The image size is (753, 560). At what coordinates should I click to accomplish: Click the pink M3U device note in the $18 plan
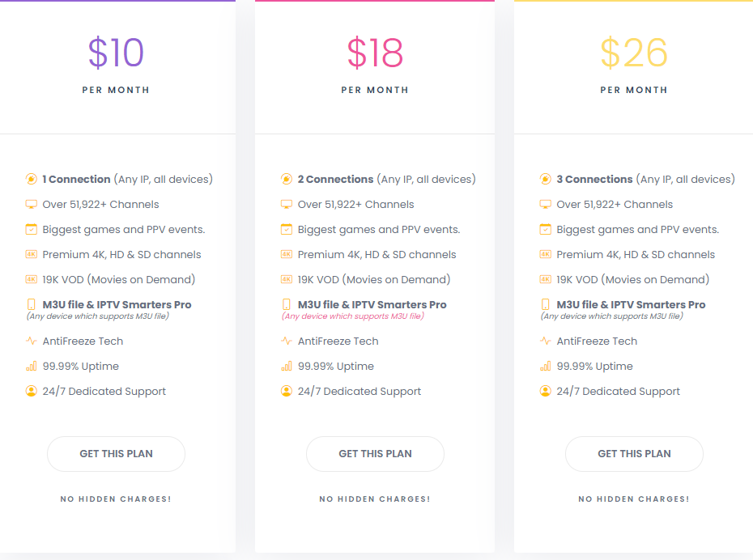coord(352,316)
